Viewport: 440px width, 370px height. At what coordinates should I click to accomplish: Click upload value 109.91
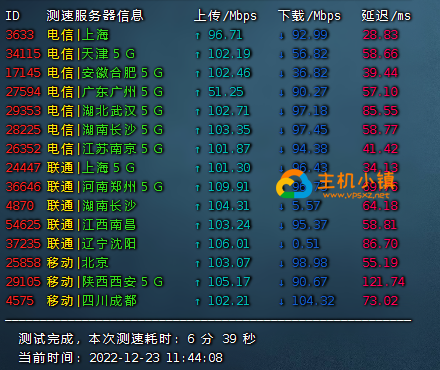[229, 187]
